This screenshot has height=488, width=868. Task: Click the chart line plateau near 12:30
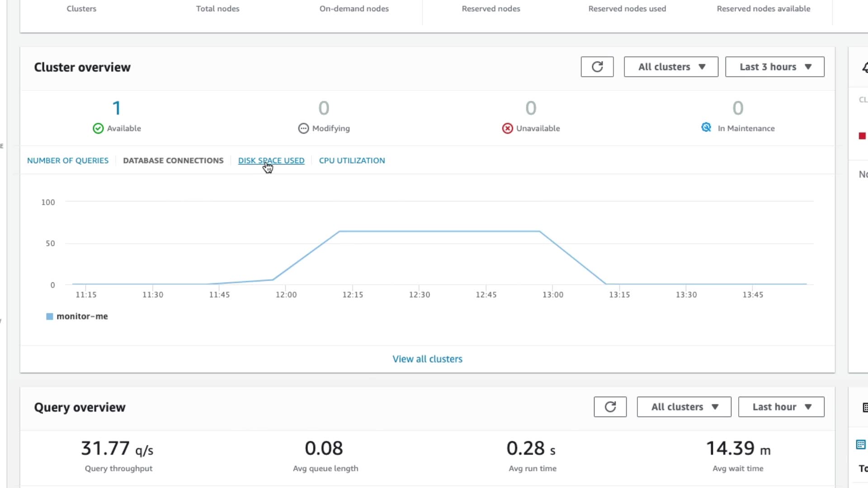(x=420, y=231)
